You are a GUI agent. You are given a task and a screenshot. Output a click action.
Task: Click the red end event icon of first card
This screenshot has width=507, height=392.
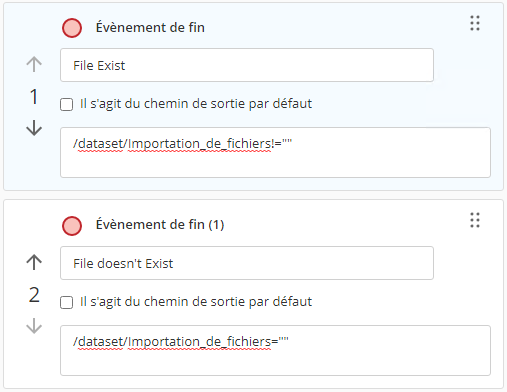[72, 28]
